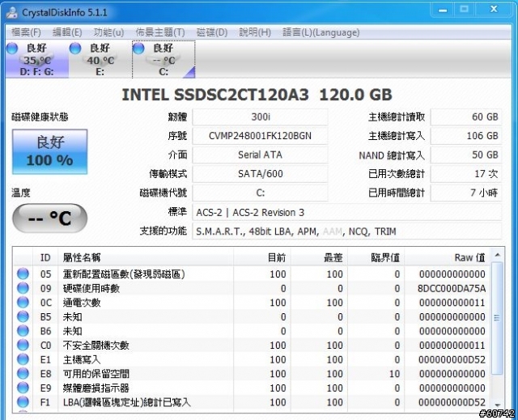Minimize the CrystalDiskInfo window

(443, 10)
